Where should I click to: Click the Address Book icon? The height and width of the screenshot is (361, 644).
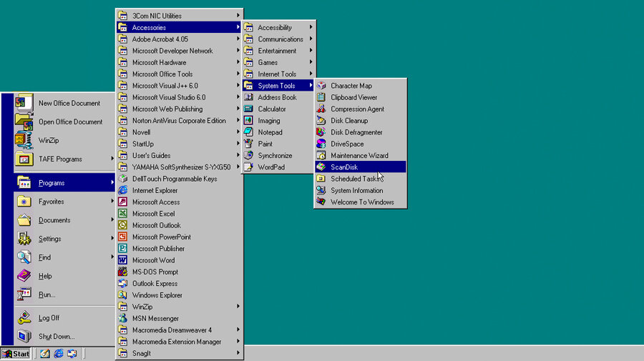click(248, 97)
